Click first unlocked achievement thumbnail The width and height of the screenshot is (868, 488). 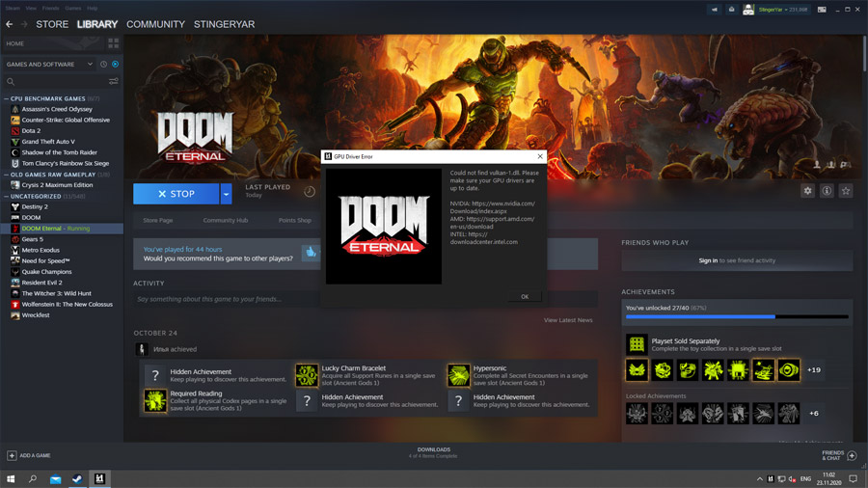[637, 370]
